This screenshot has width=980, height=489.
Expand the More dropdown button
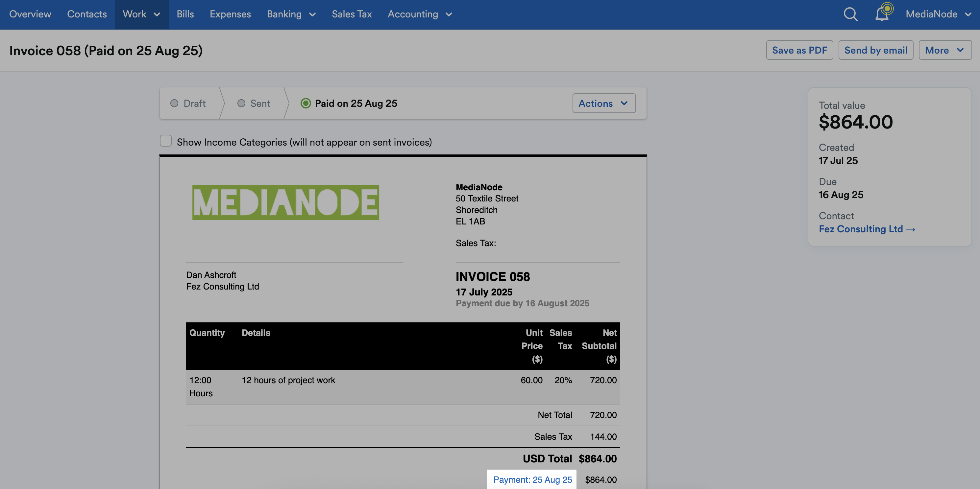point(945,50)
